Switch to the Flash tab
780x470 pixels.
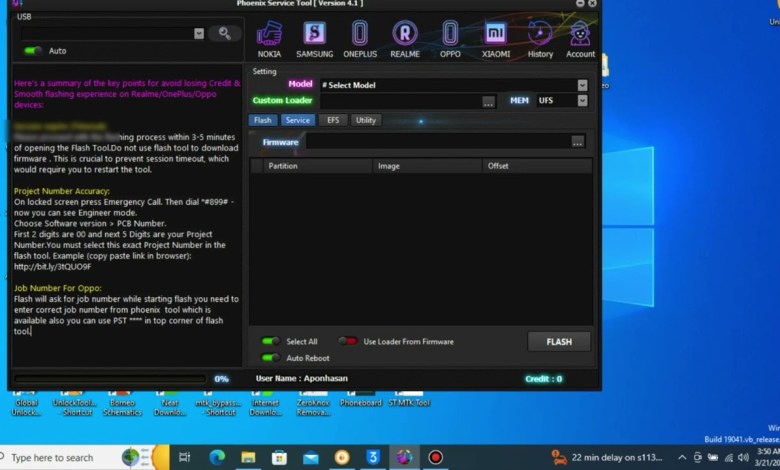pyautogui.click(x=263, y=120)
